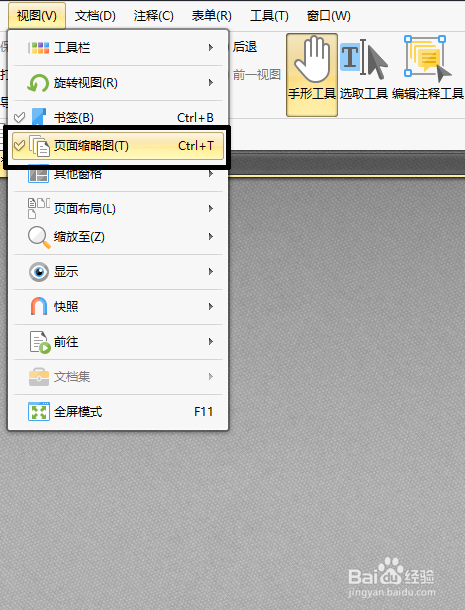This screenshot has width=465, height=610.
Task: Click the 显示 eye icon
Action: point(39,272)
